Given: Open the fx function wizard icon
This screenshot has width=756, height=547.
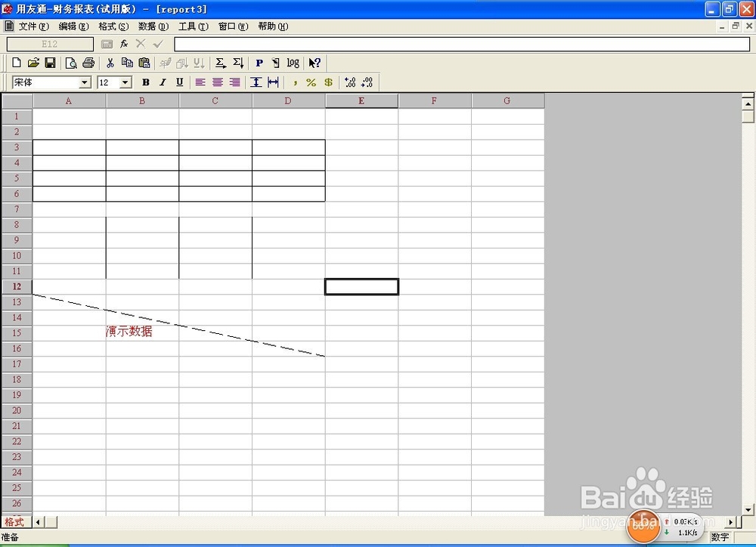Looking at the screenshot, I should coord(123,44).
